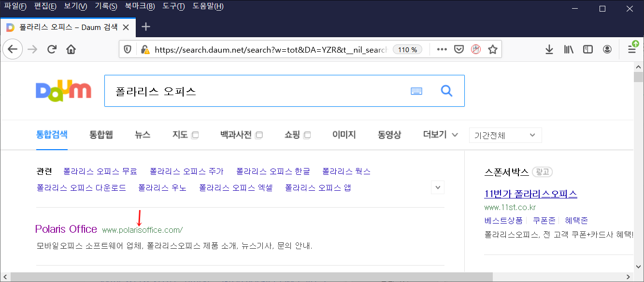The image size is (644, 282).
Task: Expand the 더보기 tab list
Action: (440, 135)
